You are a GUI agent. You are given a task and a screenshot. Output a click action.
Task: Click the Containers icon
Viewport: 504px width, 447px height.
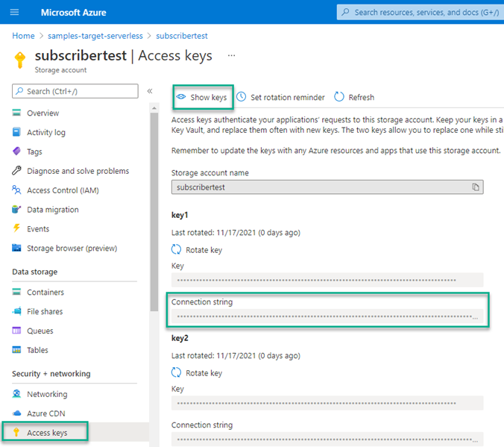coord(16,292)
